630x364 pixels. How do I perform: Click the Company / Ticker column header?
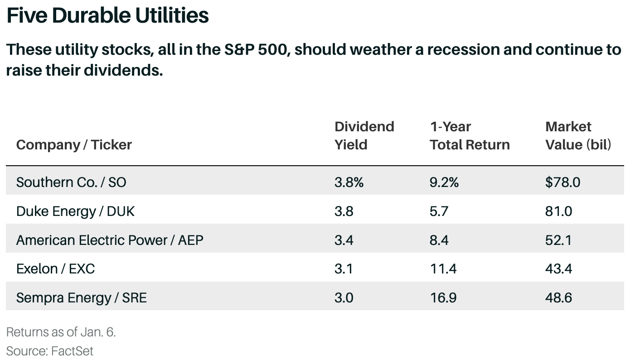pyautogui.click(x=74, y=145)
